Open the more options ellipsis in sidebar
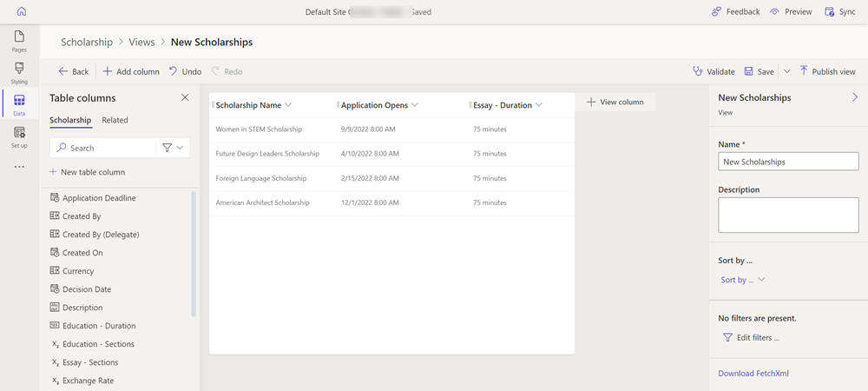 click(19, 166)
